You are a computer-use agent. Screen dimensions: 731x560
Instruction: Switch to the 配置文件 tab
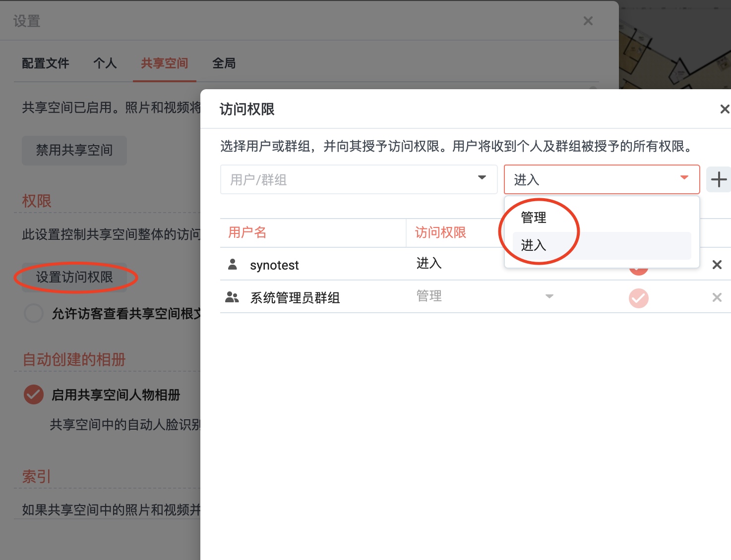click(46, 63)
